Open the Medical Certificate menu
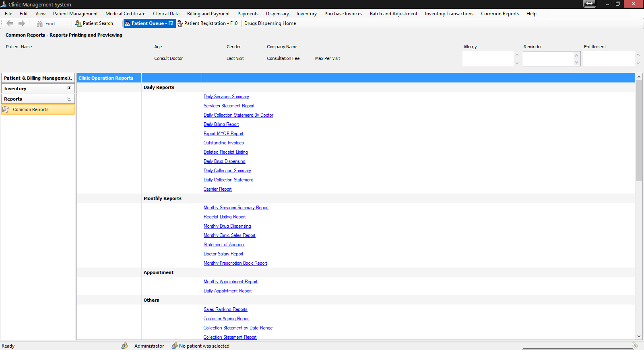This screenshot has height=350, width=644. [x=125, y=14]
